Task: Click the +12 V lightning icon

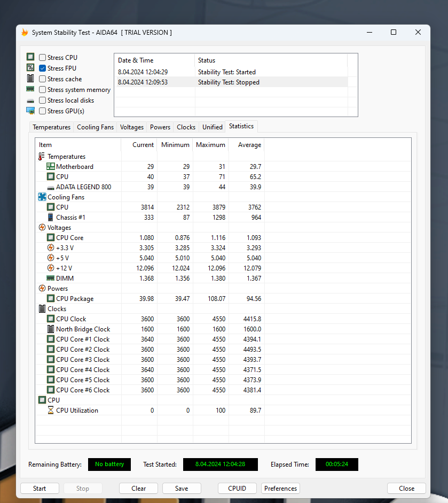Action: pos(51,268)
